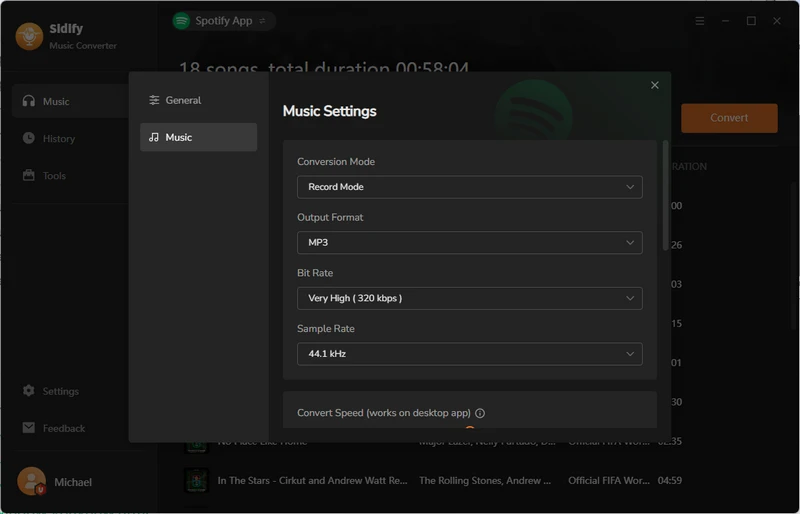The width and height of the screenshot is (800, 514).
Task: Click the settings panel vertical scrollbar
Action: 665,196
